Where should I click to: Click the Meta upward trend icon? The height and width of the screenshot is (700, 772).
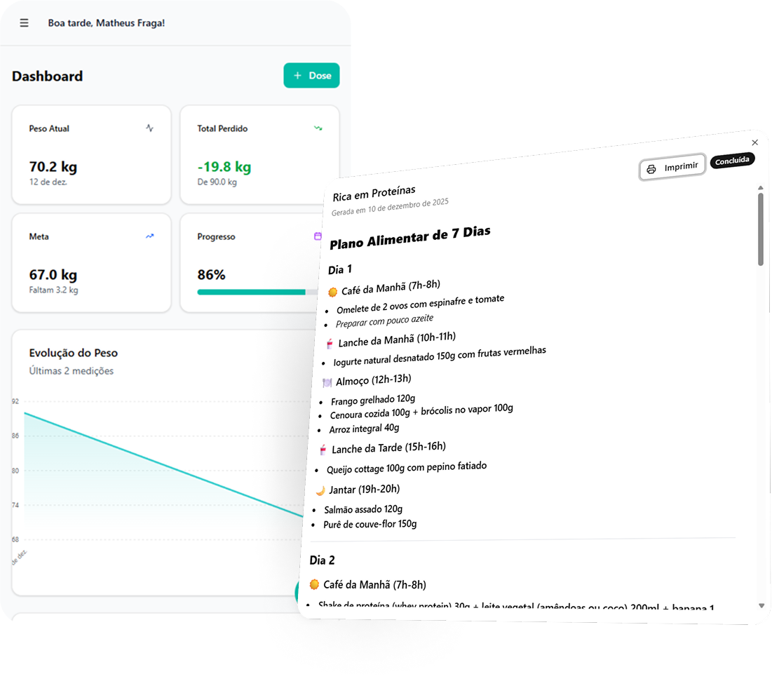pos(149,236)
